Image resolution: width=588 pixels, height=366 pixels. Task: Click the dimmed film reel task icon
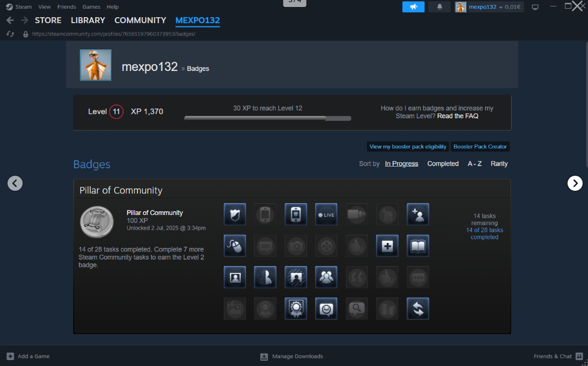pos(326,246)
